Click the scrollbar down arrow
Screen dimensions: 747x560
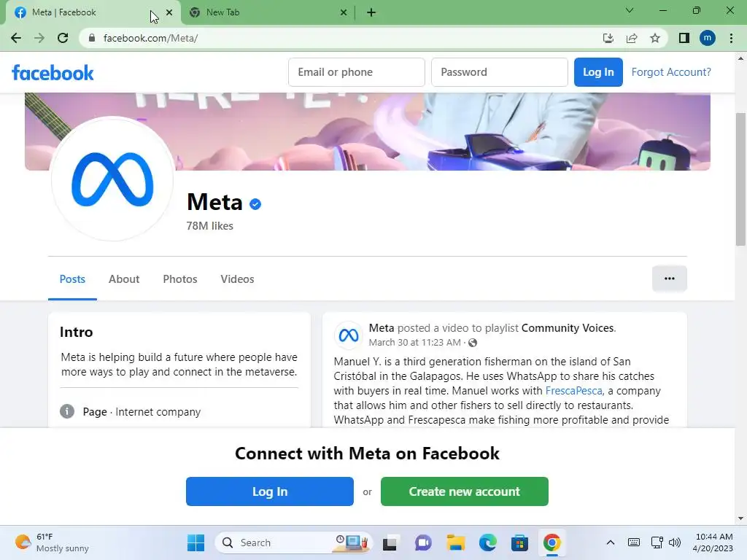coord(741,518)
